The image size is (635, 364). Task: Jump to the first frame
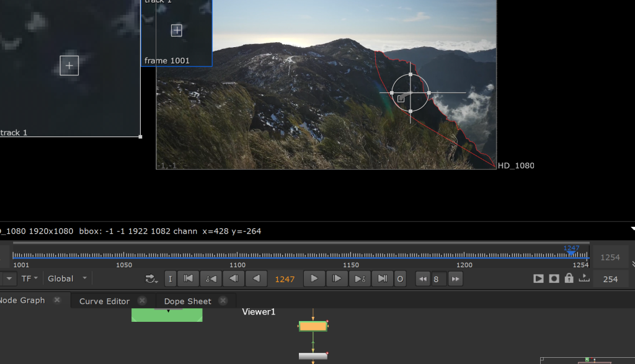(x=189, y=279)
